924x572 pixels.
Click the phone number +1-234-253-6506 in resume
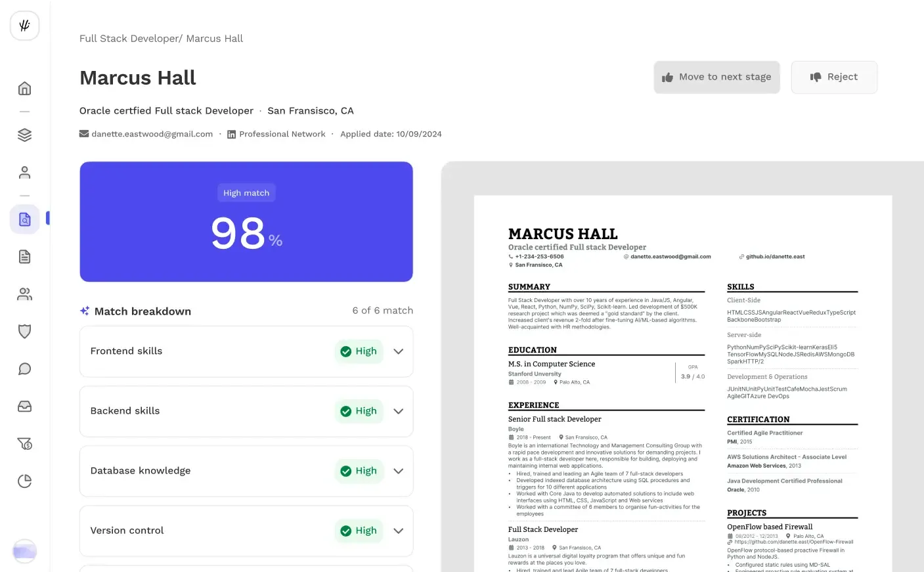click(x=539, y=257)
